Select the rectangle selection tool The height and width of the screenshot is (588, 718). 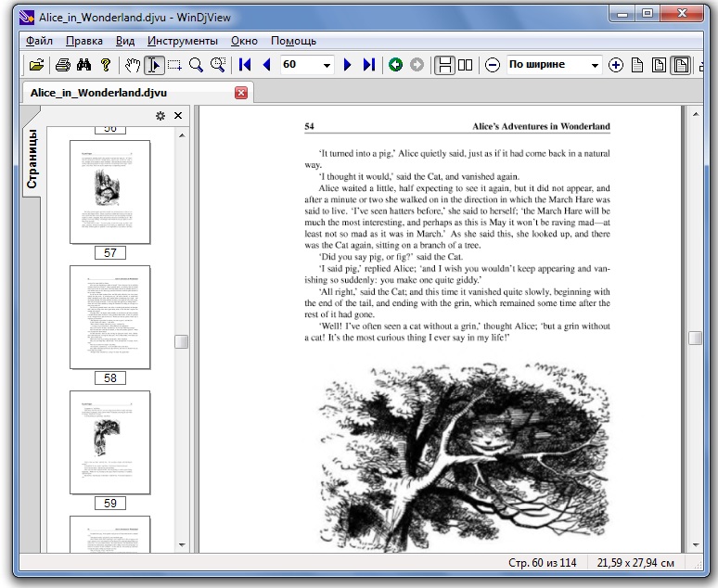coord(174,65)
